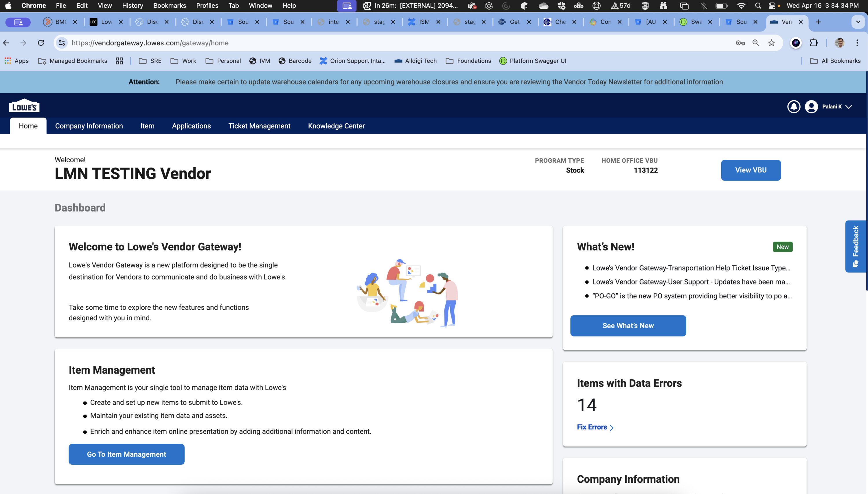The height and width of the screenshot is (494, 868).
Task: Open the Feedback side tab
Action: click(856, 246)
